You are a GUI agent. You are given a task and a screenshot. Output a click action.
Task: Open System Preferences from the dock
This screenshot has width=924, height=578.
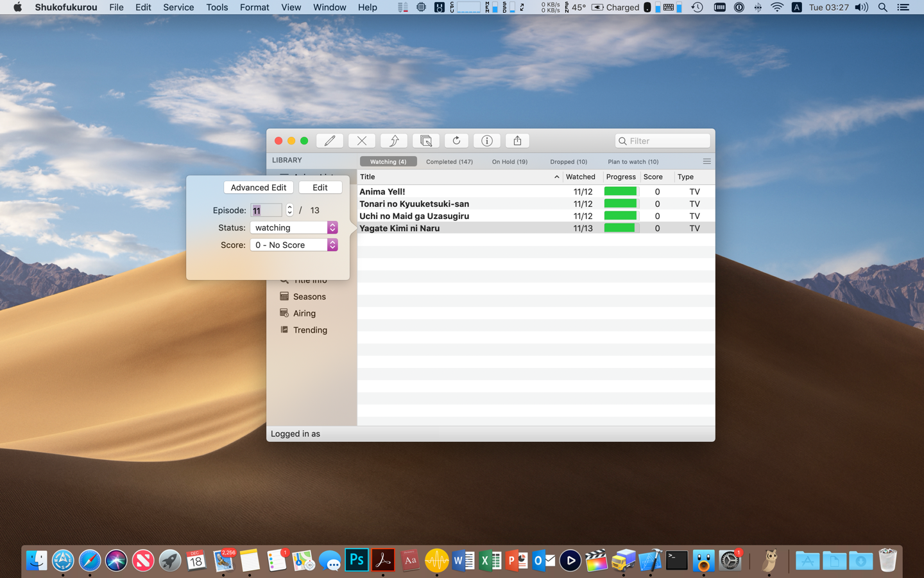point(730,560)
